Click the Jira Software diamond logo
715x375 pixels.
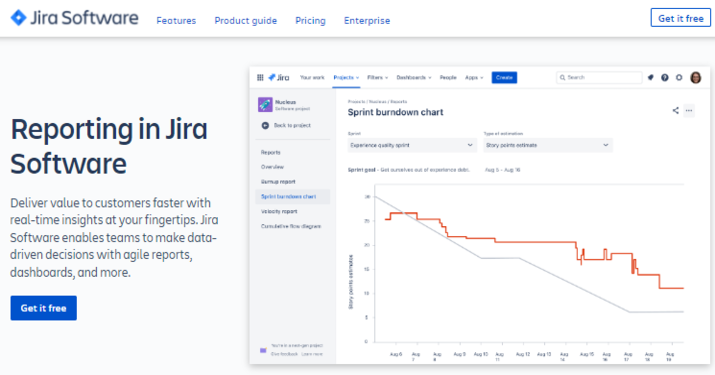[x=19, y=18]
